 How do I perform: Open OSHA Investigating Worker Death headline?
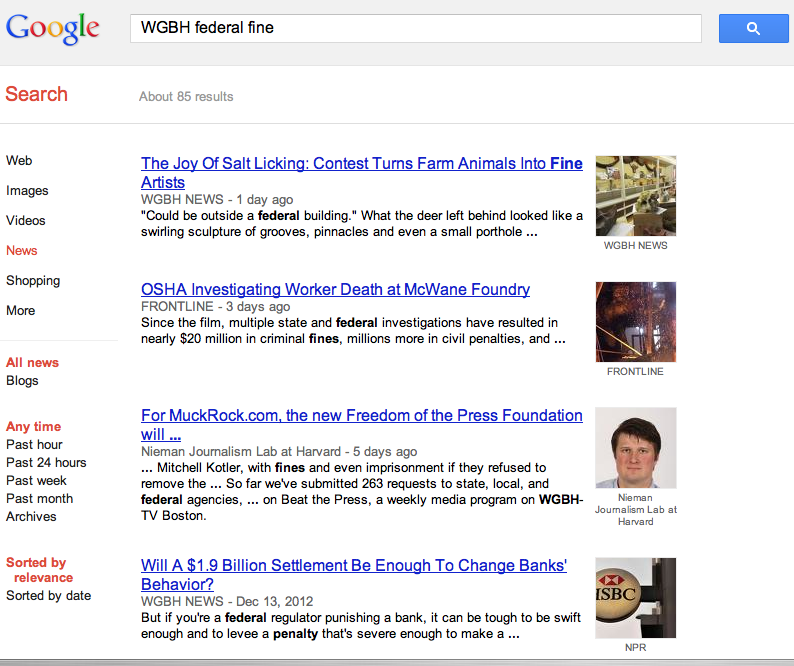(335, 290)
